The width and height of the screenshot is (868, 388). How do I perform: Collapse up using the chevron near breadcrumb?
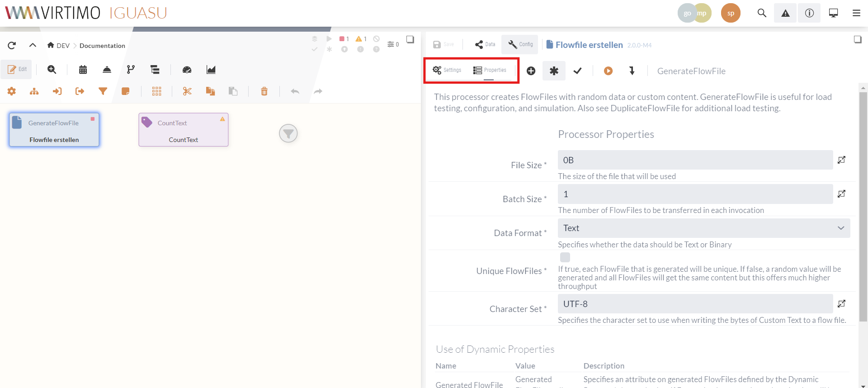point(33,45)
